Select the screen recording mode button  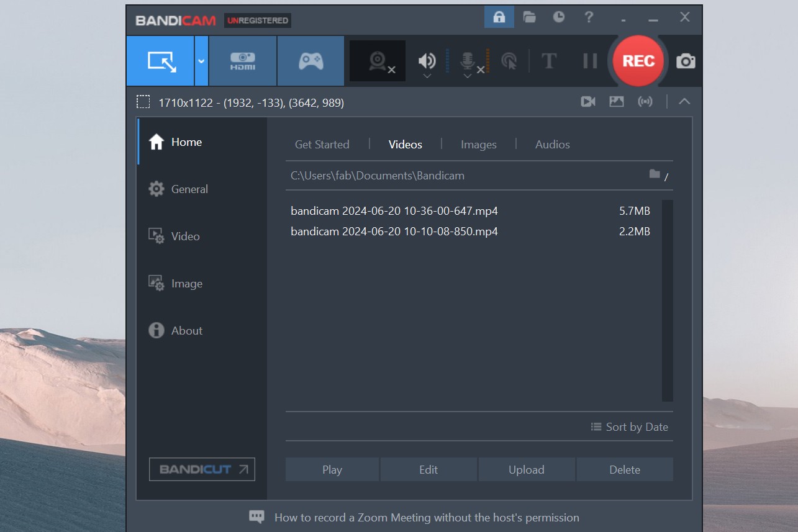(160, 61)
